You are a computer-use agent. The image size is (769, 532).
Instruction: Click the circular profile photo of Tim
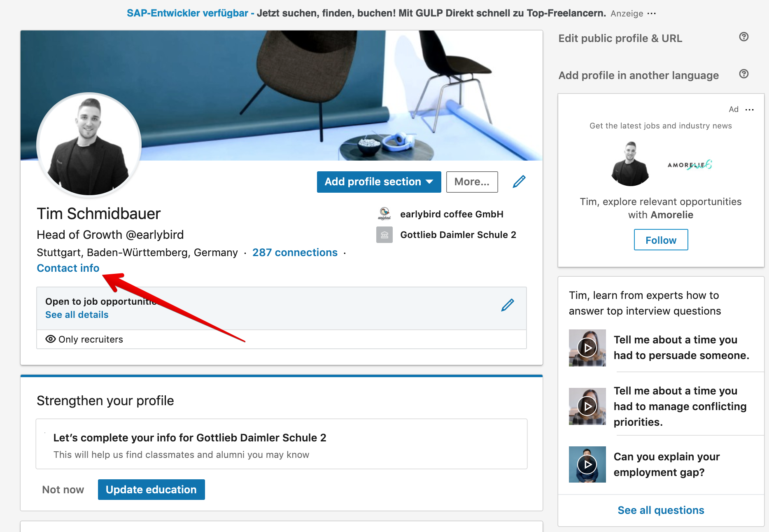tap(89, 145)
